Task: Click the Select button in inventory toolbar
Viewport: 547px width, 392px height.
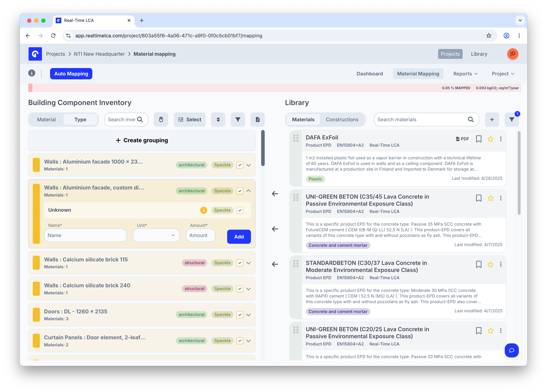Action: [x=190, y=119]
